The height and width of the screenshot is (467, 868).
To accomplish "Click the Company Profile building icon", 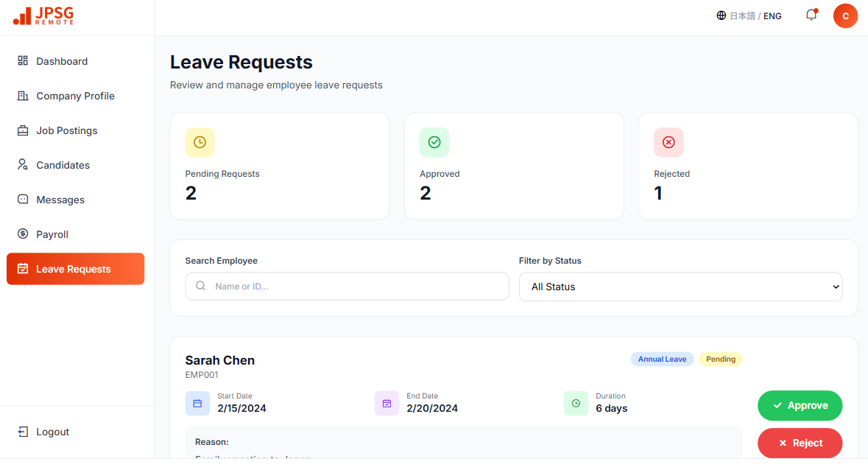I will point(24,95).
